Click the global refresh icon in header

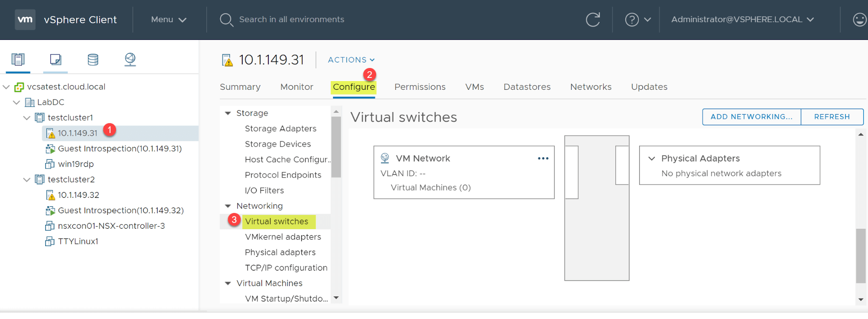click(593, 20)
